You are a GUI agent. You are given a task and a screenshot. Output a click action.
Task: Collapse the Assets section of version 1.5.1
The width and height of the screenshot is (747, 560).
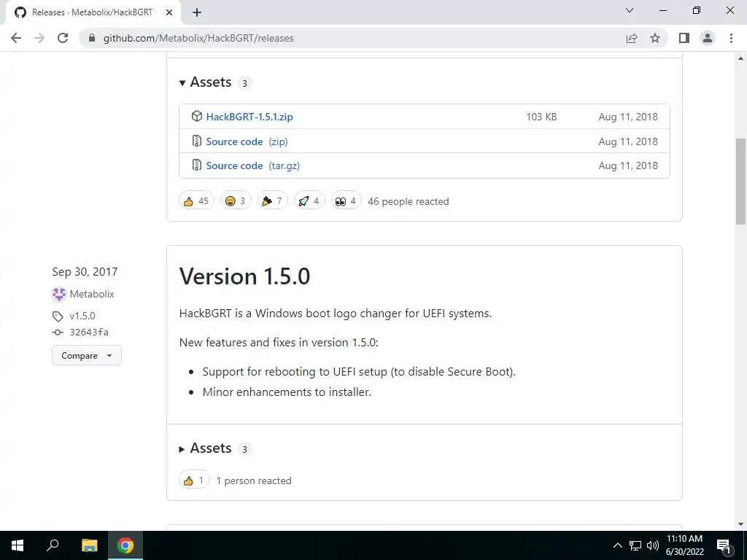(206, 82)
